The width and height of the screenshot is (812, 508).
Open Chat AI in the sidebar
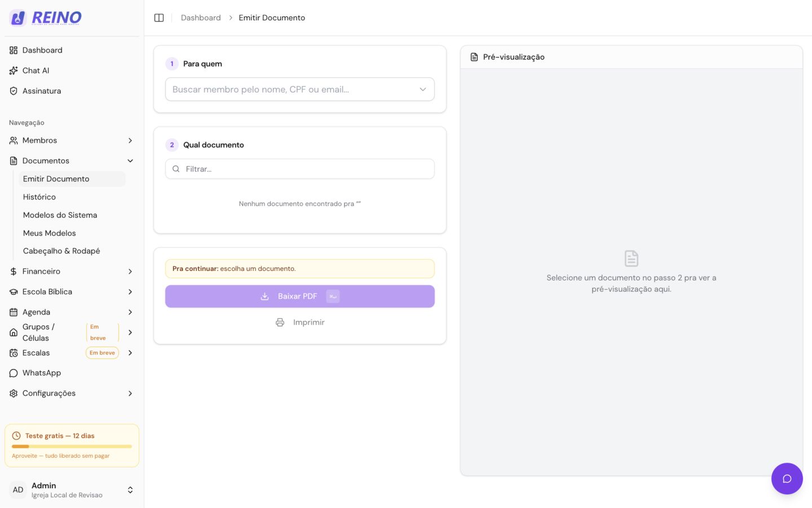coord(72,71)
